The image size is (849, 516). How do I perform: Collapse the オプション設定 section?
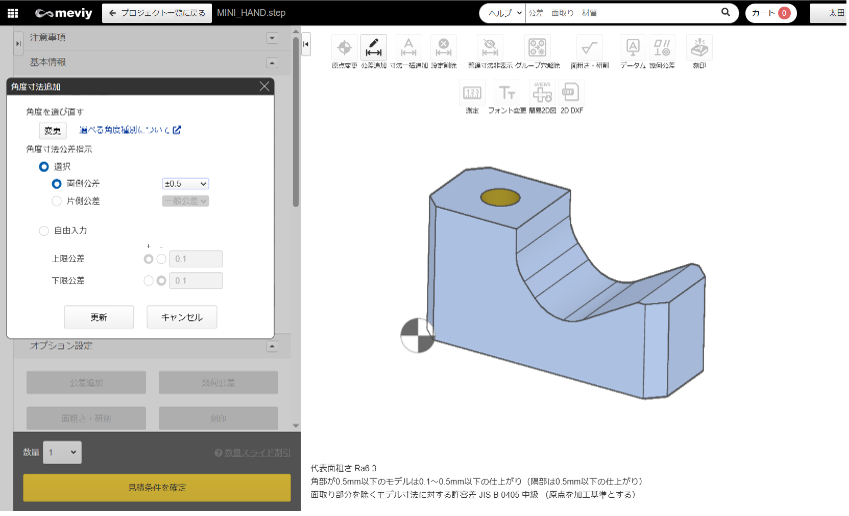272,347
